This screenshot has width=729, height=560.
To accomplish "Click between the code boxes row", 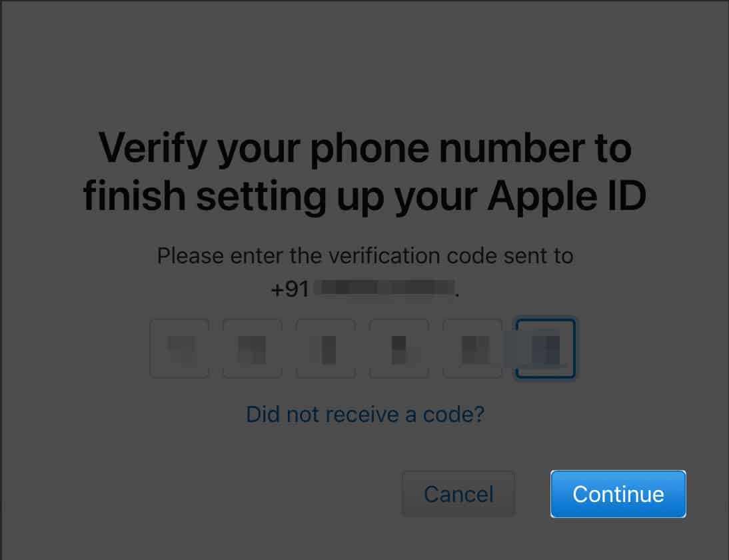I will [x=363, y=348].
